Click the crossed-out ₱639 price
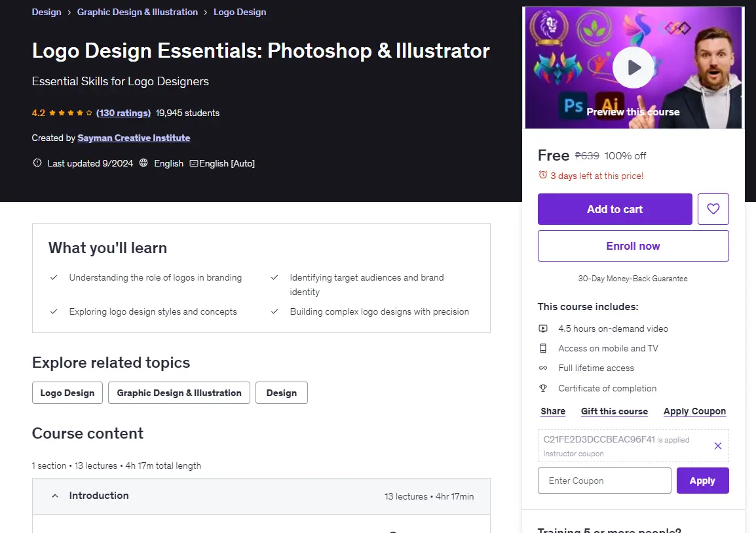The height and width of the screenshot is (533, 756). tap(587, 156)
